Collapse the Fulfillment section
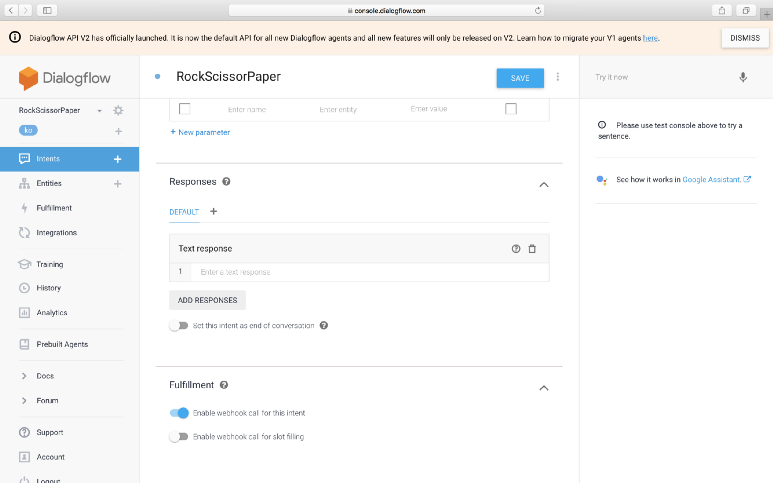773x483 pixels. 543,387
